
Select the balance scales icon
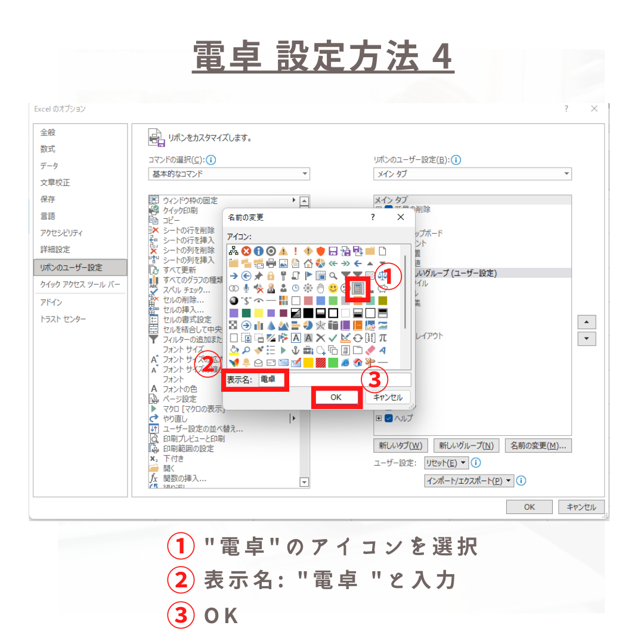382,276
